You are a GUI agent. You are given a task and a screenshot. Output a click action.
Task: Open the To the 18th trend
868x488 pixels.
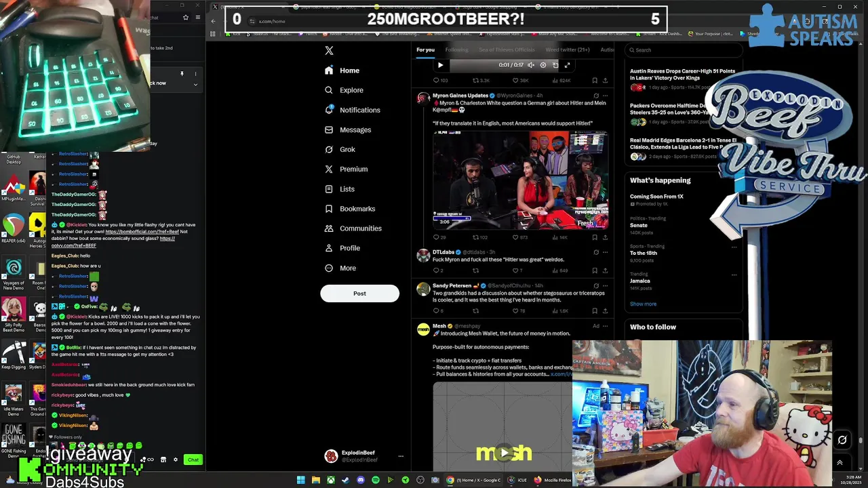pyautogui.click(x=644, y=253)
